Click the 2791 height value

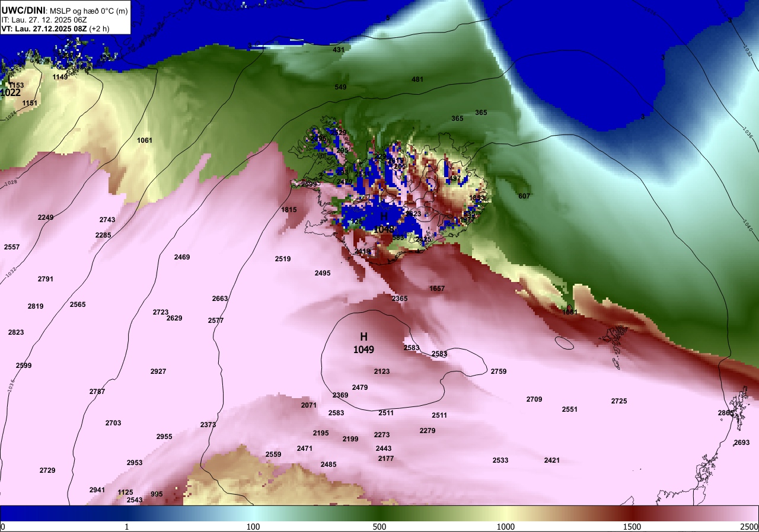tap(46, 279)
